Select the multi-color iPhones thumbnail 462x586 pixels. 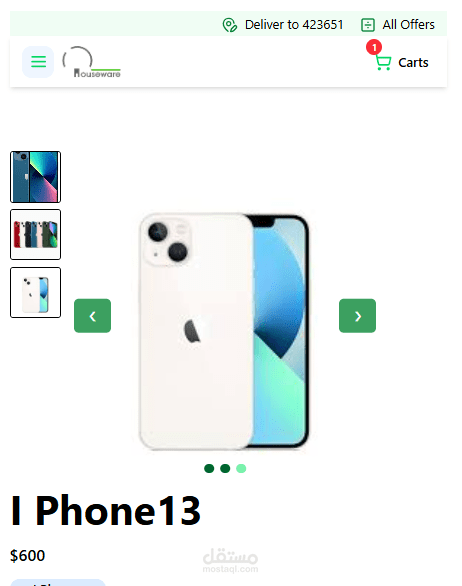pos(36,234)
